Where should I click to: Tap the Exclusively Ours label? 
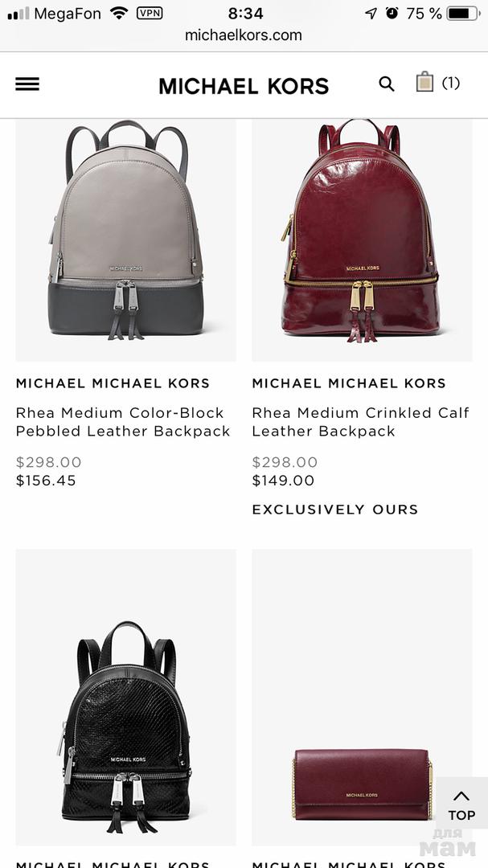coord(335,510)
